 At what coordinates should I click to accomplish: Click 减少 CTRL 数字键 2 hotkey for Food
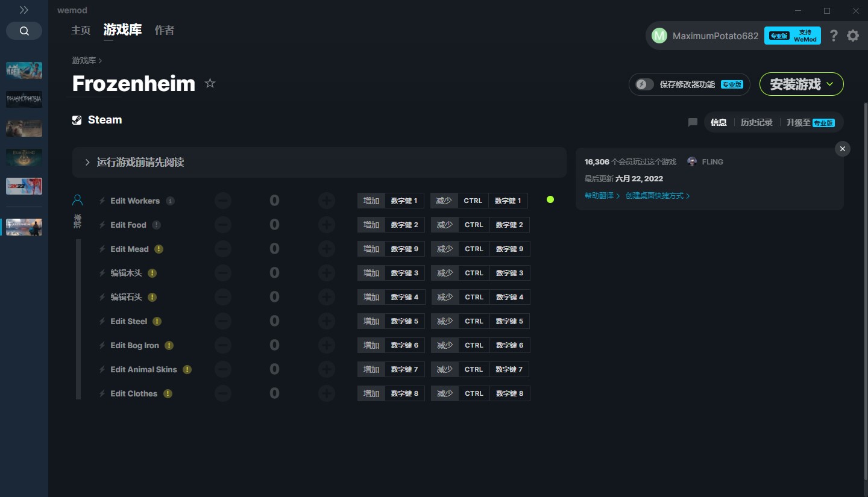(480, 225)
